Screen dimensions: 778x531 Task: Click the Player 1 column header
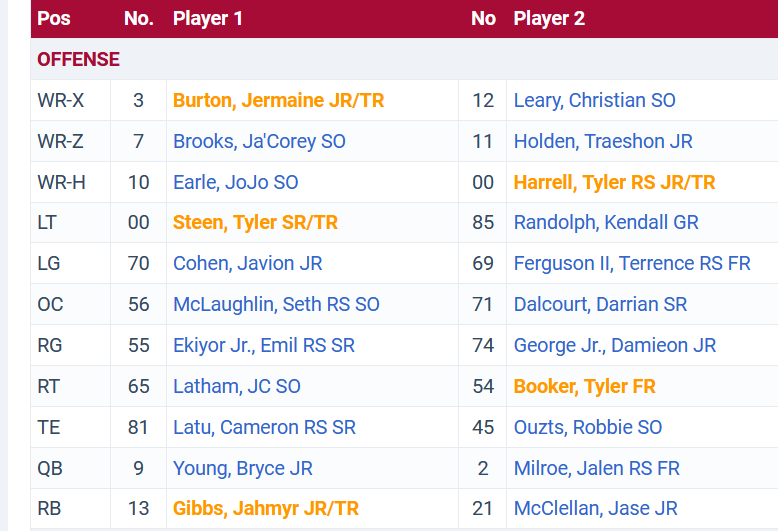point(208,18)
